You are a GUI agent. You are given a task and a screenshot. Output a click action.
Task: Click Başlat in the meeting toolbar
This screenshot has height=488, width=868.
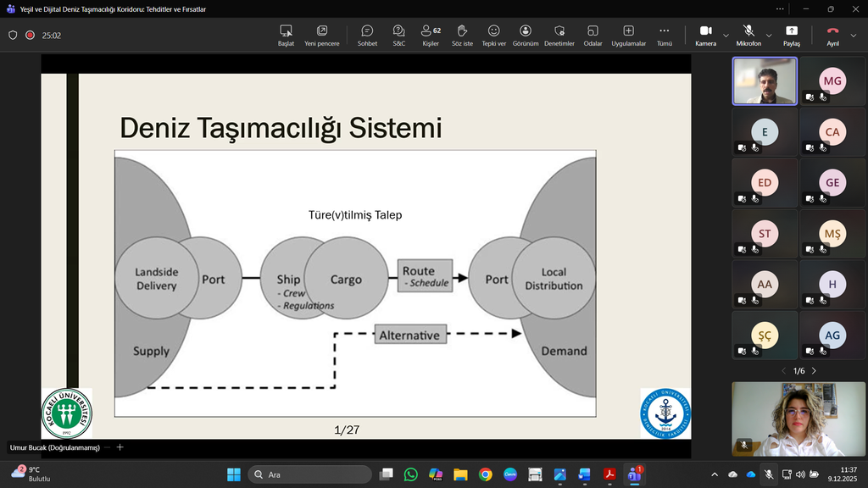(x=286, y=35)
